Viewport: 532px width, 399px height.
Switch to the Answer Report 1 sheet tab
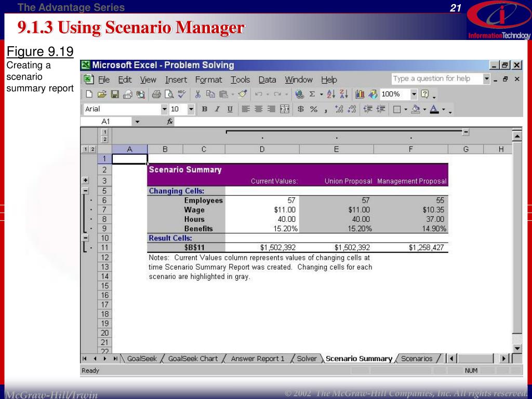tap(258, 358)
